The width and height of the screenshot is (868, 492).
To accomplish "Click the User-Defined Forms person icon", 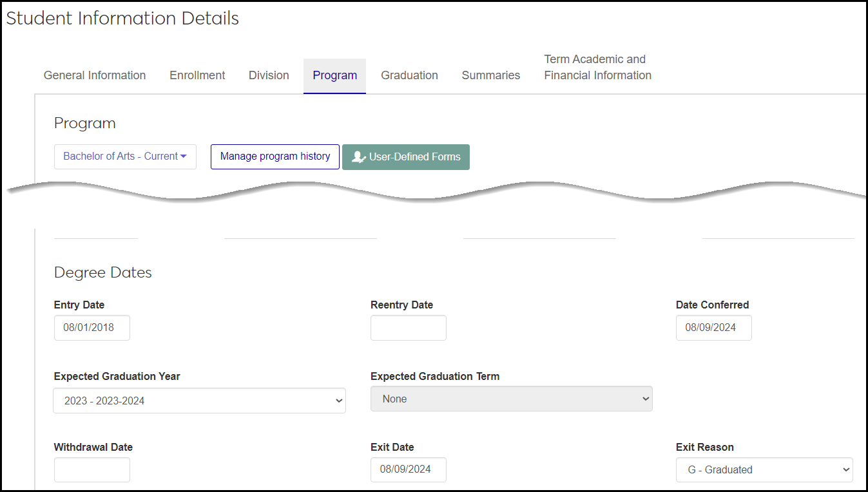I will pos(359,157).
